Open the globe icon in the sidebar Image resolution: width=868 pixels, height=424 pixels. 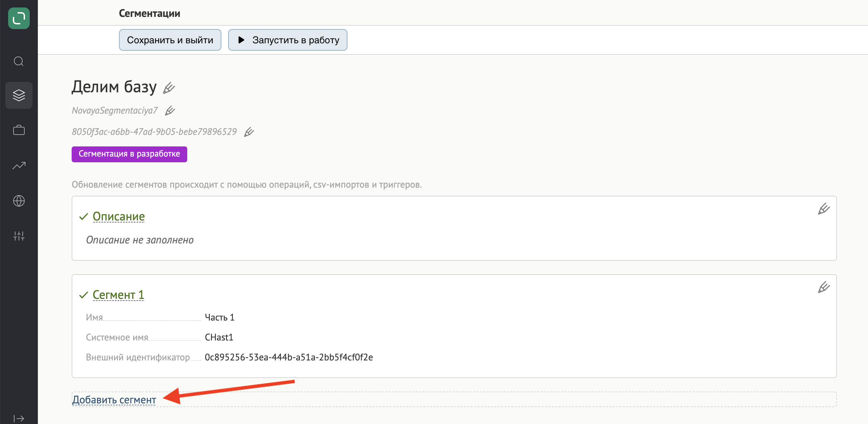click(x=19, y=201)
